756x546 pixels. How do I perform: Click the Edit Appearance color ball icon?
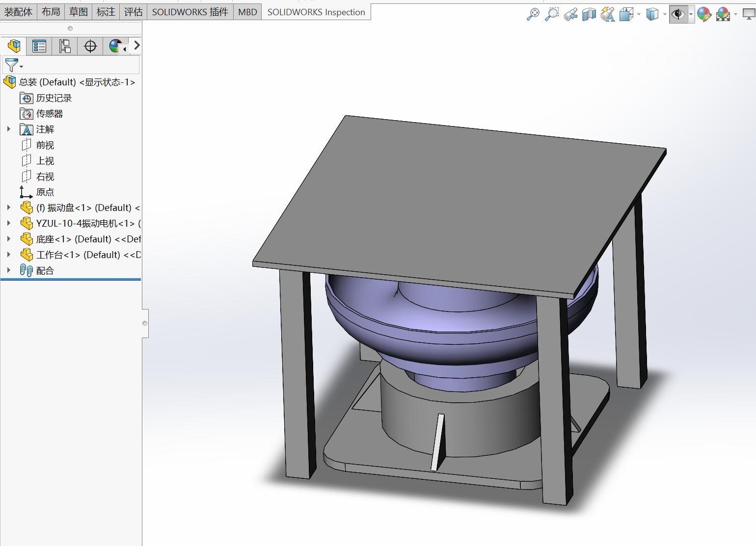704,14
